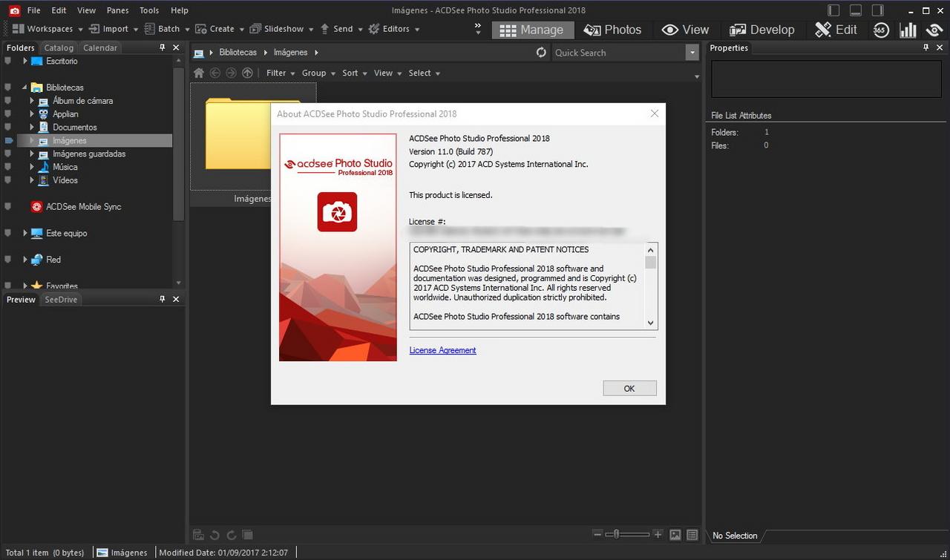Switch to the SeeDrive tab
The image size is (950, 560).
tap(61, 300)
